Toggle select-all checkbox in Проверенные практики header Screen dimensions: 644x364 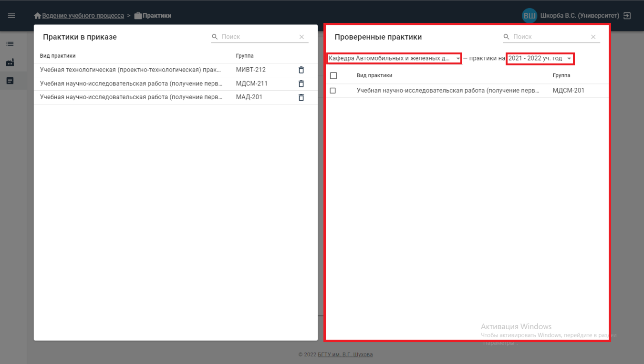[333, 75]
